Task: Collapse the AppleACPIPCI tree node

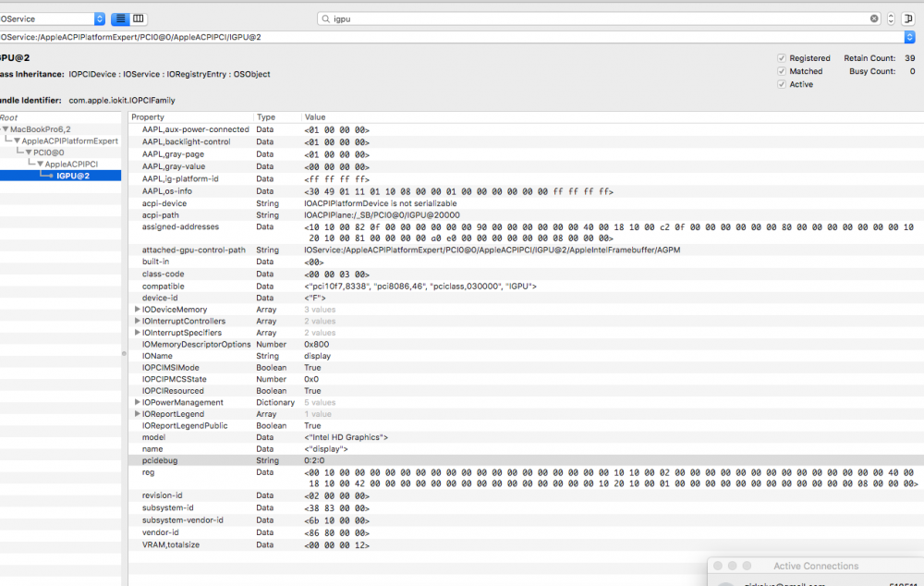Action: click(40, 164)
